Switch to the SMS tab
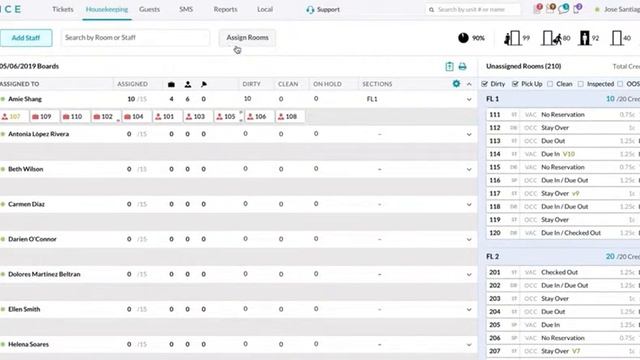Screen dimensions: 640x360 point(186,9)
